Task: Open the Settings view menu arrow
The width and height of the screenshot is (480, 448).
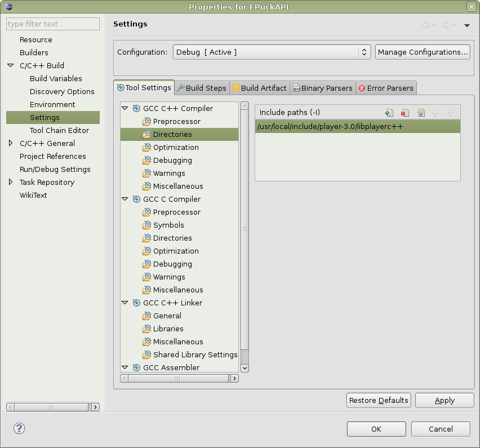Action: pos(467,25)
